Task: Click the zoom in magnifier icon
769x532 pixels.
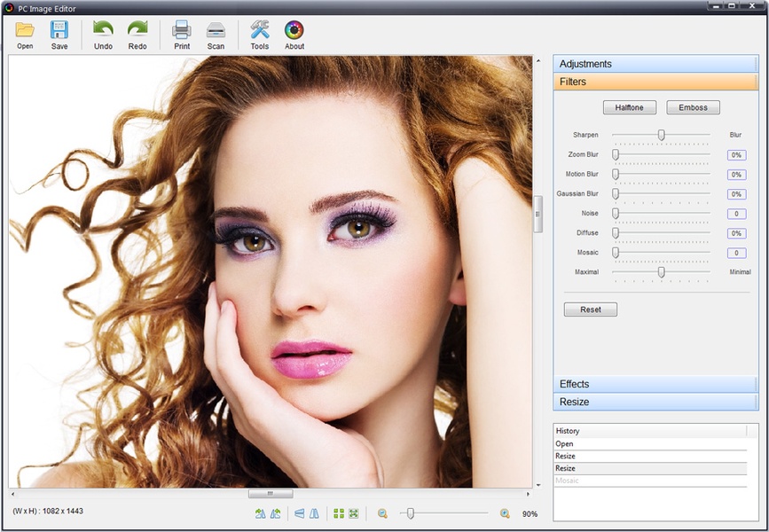Action: [505, 513]
